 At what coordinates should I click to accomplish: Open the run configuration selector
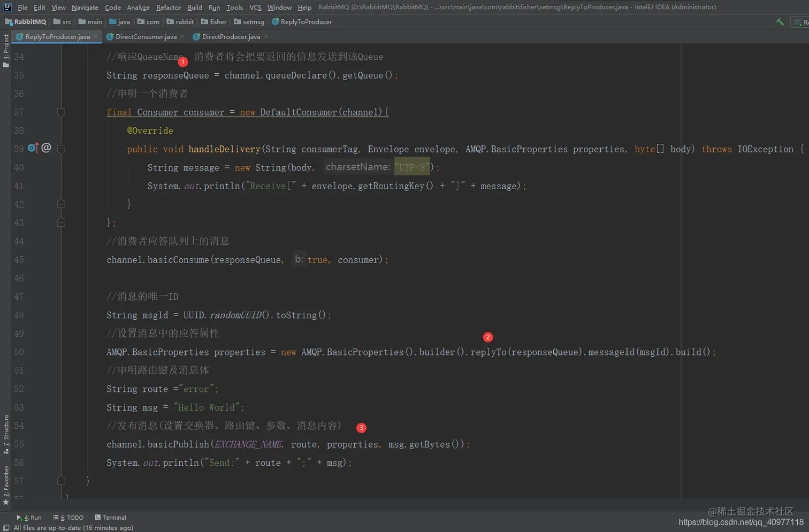pyautogui.click(x=800, y=22)
